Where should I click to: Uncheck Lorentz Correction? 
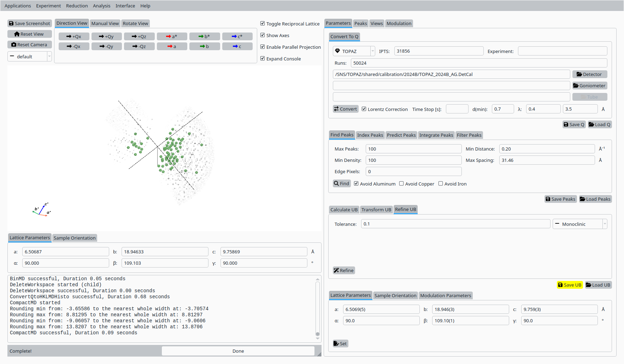point(364,109)
